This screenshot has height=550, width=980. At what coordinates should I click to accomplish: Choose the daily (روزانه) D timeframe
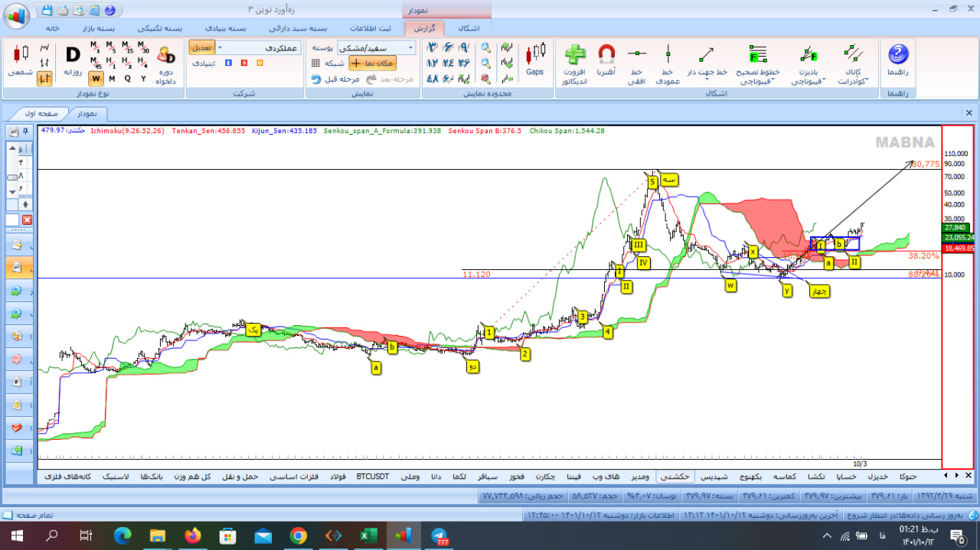tap(73, 60)
